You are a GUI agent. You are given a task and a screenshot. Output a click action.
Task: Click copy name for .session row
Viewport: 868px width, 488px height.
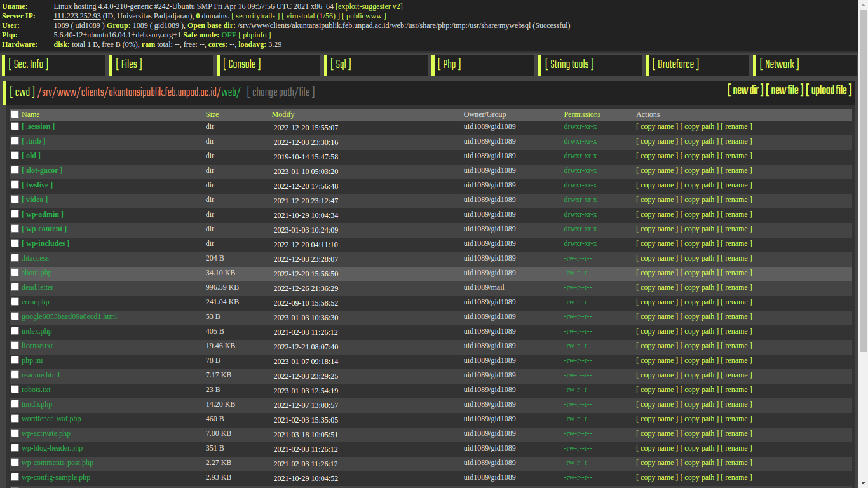657,126
